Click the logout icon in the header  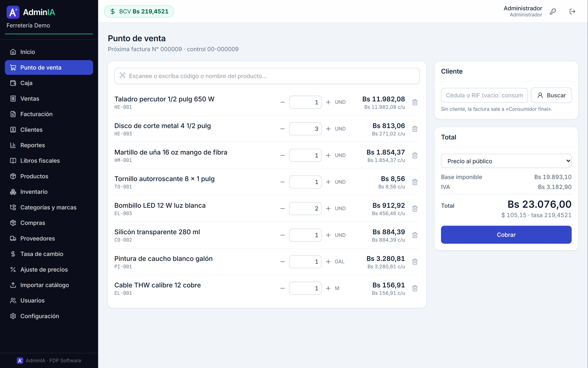(x=572, y=11)
